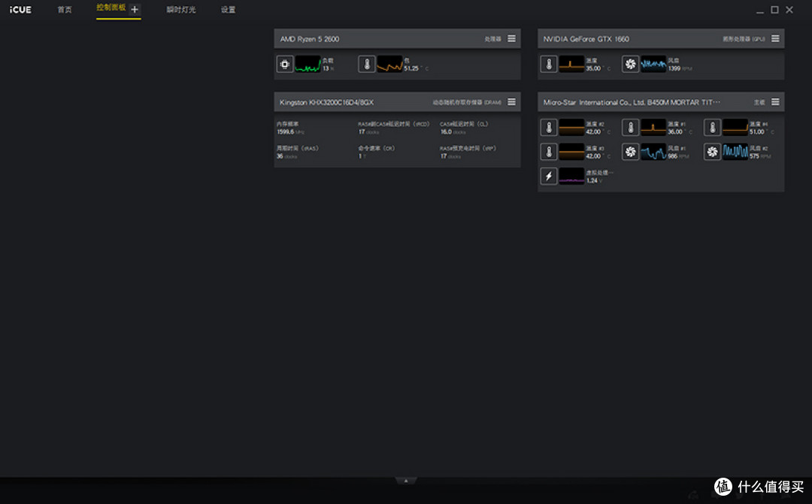Click the GTX 1660 temperature graph
Screen dimensions: 812x504
tap(571, 64)
